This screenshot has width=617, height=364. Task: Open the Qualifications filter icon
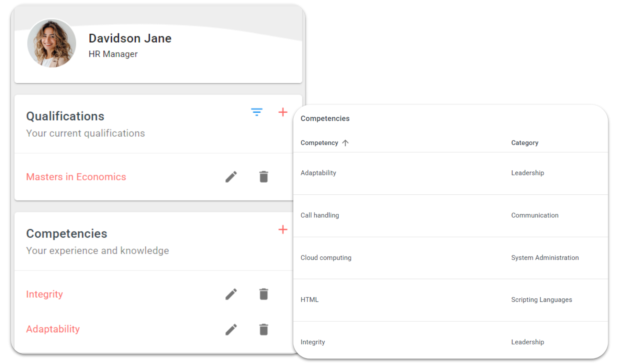point(256,112)
